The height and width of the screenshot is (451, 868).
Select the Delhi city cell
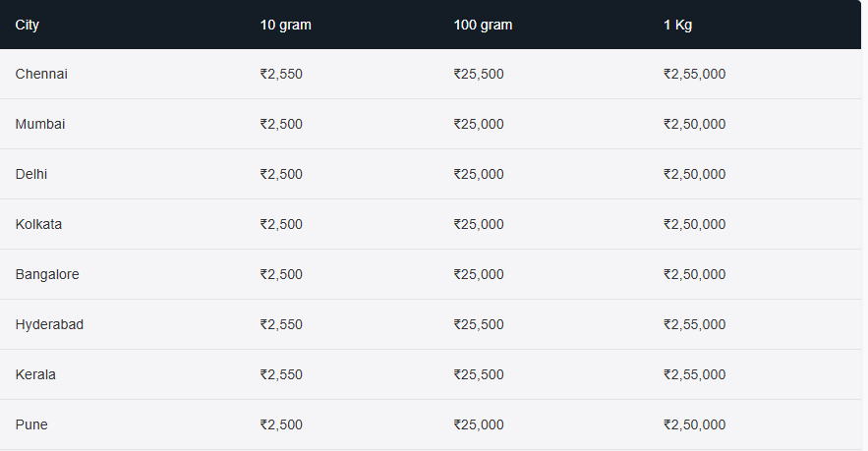[31, 174]
